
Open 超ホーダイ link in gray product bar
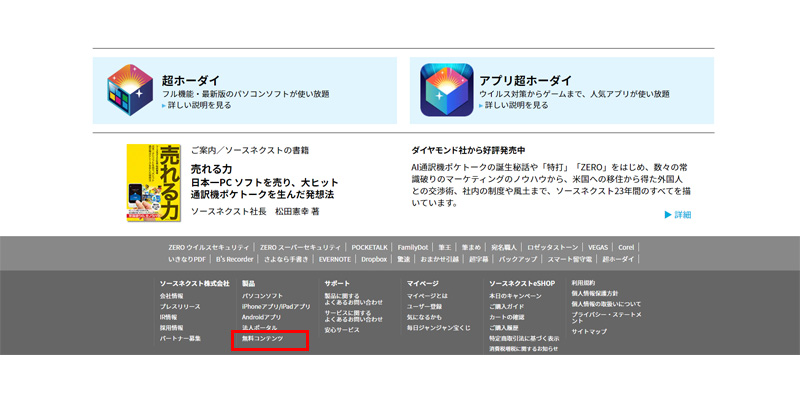[618, 259]
